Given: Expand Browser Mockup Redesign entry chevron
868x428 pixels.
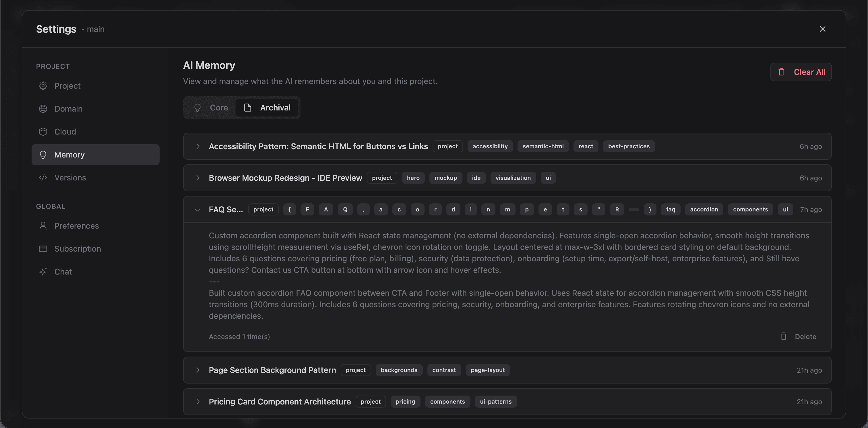Looking at the screenshot, I should [x=198, y=178].
